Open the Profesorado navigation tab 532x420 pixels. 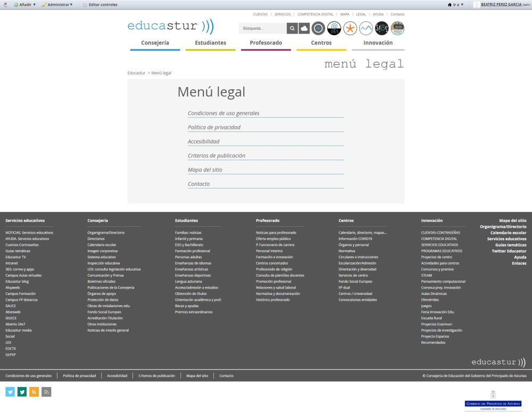pos(265,43)
